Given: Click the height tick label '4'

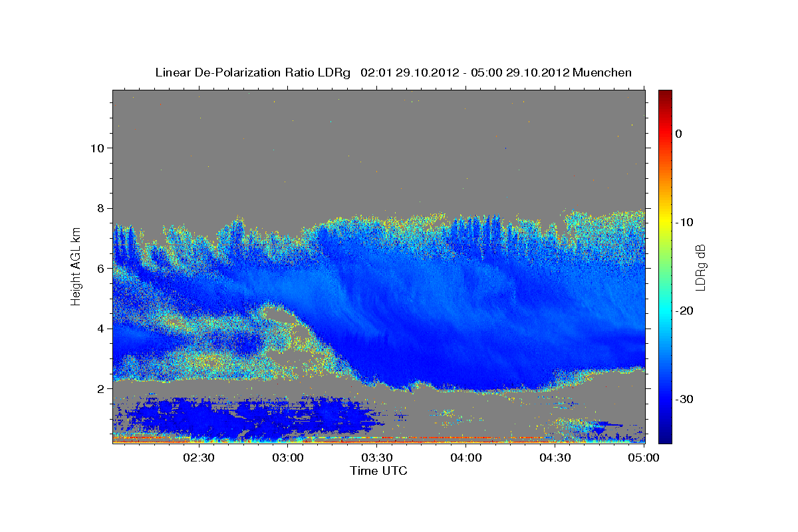Looking at the screenshot, I should [x=100, y=329].
